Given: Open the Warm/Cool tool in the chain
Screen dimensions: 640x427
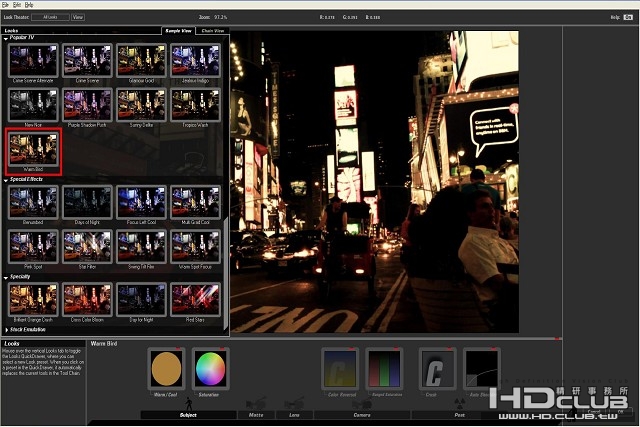Looking at the screenshot, I should pyautogui.click(x=166, y=369).
